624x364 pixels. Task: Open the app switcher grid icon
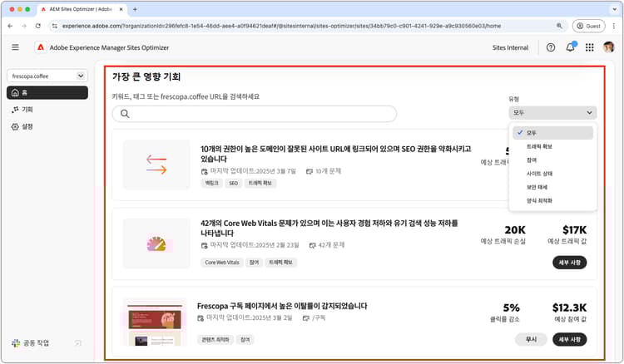coord(589,47)
